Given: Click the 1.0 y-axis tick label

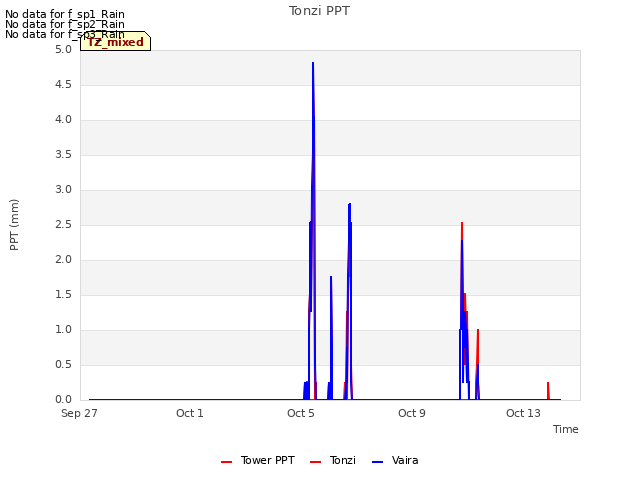Looking at the screenshot, I should tap(63, 330).
